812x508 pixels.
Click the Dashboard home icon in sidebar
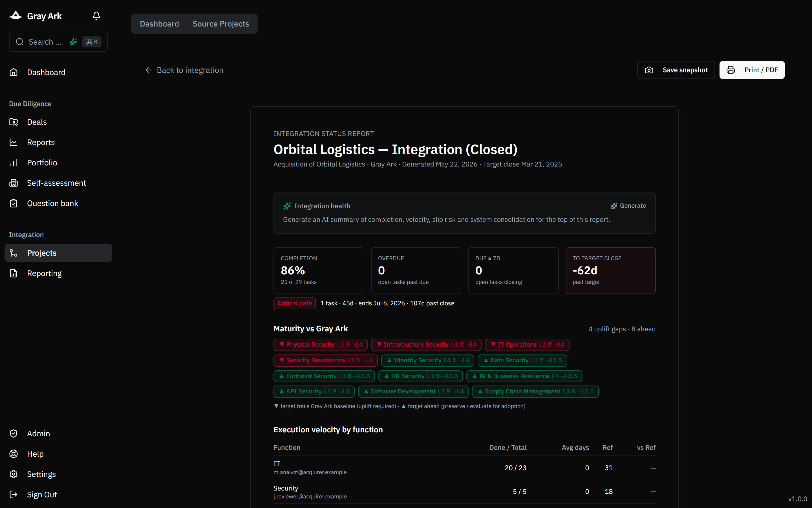[14, 72]
